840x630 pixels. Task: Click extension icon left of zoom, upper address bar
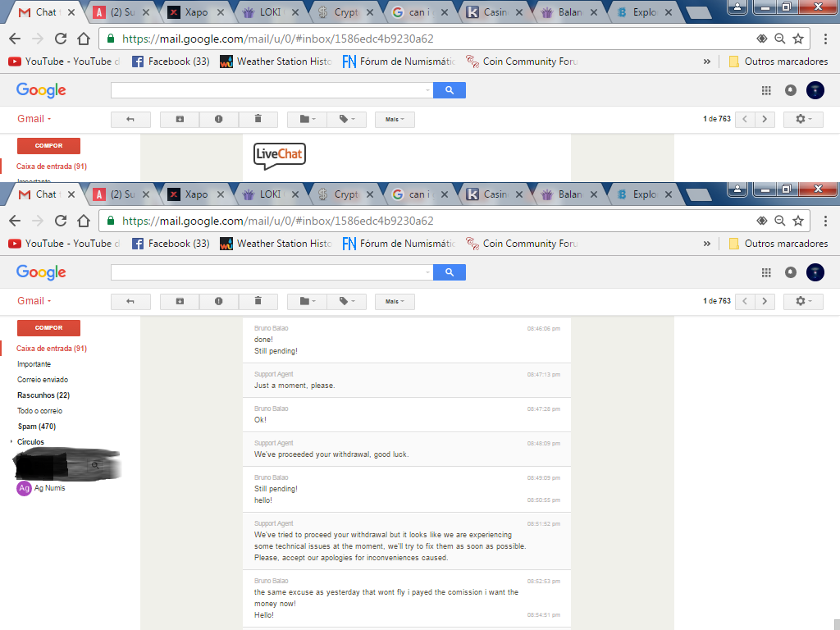pyautogui.click(x=762, y=39)
